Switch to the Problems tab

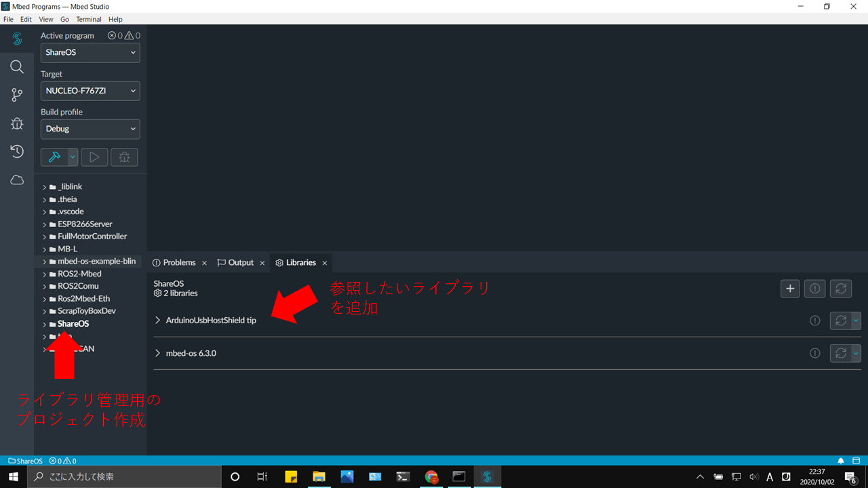coord(178,262)
